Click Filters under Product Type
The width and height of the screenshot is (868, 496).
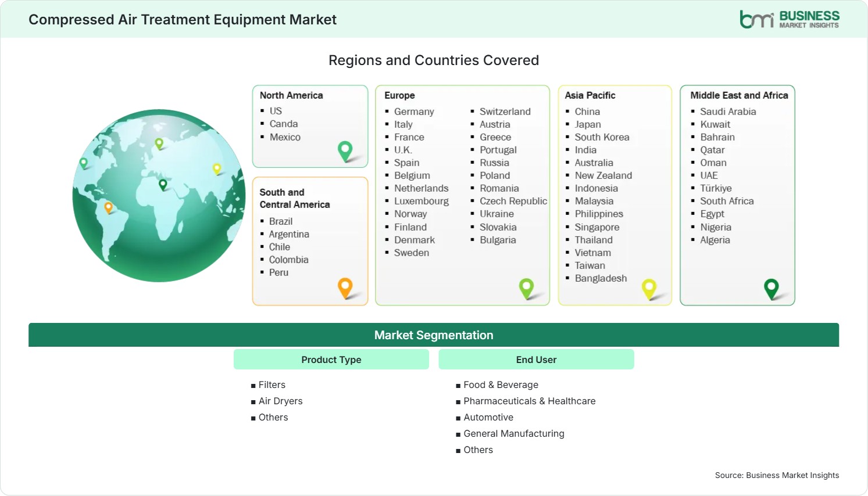[272, 384]
